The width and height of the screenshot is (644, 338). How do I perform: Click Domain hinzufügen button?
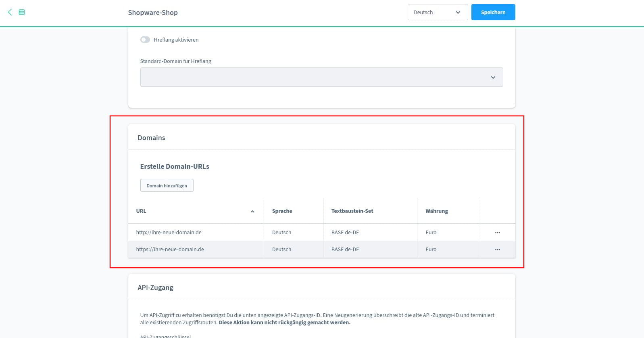click(x=167, y=185)
